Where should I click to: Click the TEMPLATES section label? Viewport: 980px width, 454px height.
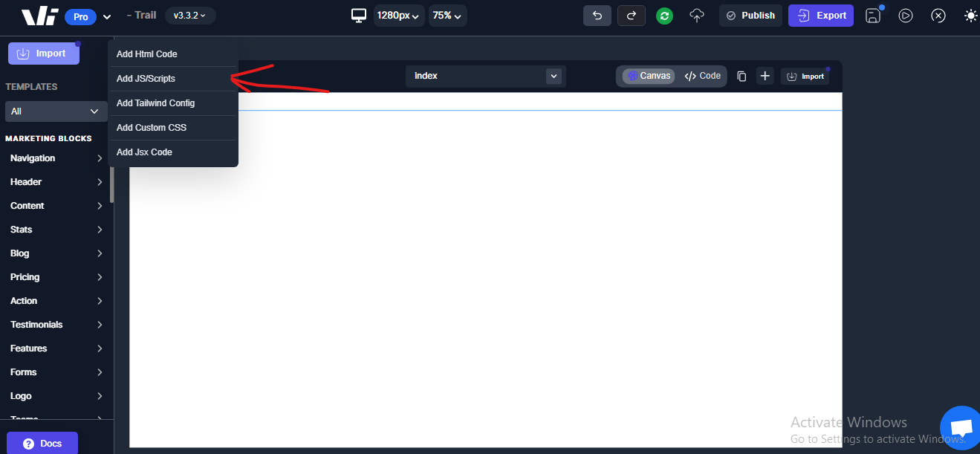(x=31, y=87)
